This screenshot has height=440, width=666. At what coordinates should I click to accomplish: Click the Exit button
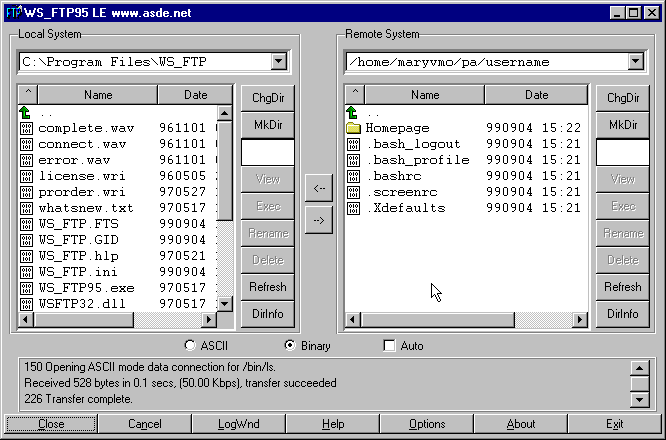pos(615,424)
